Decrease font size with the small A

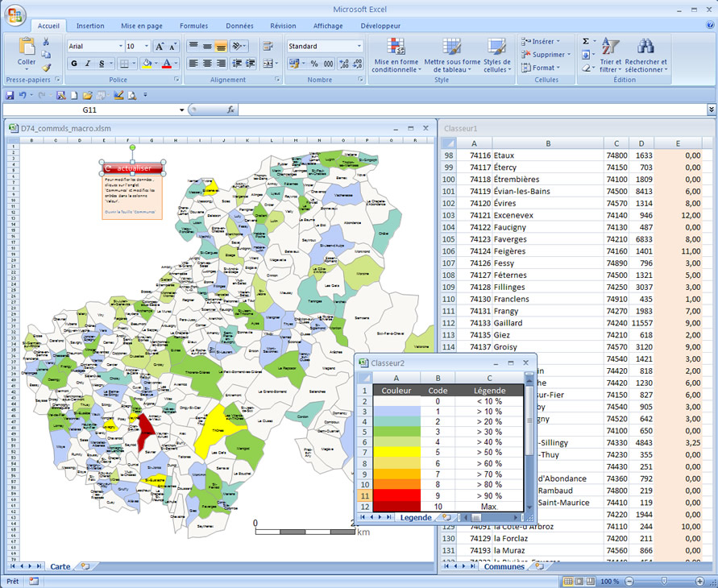coord(172,46)
